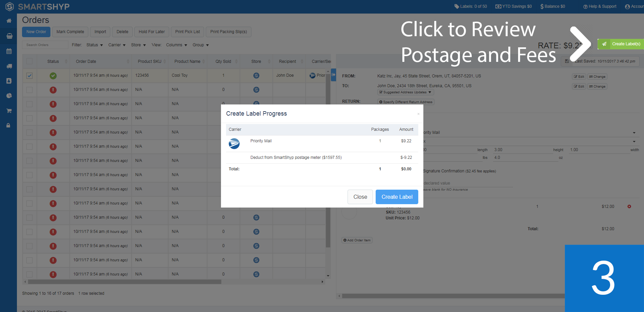Sort by the Product SKU column arrows

165,62
